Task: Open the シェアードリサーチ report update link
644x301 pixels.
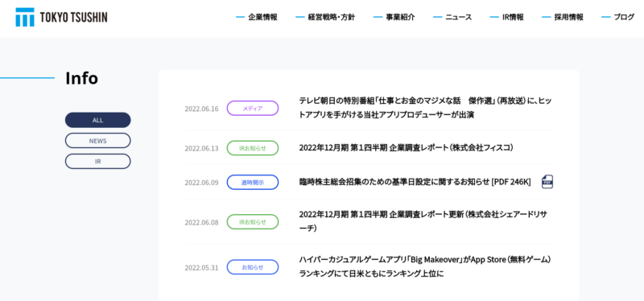Action: (x=423, y=221)
